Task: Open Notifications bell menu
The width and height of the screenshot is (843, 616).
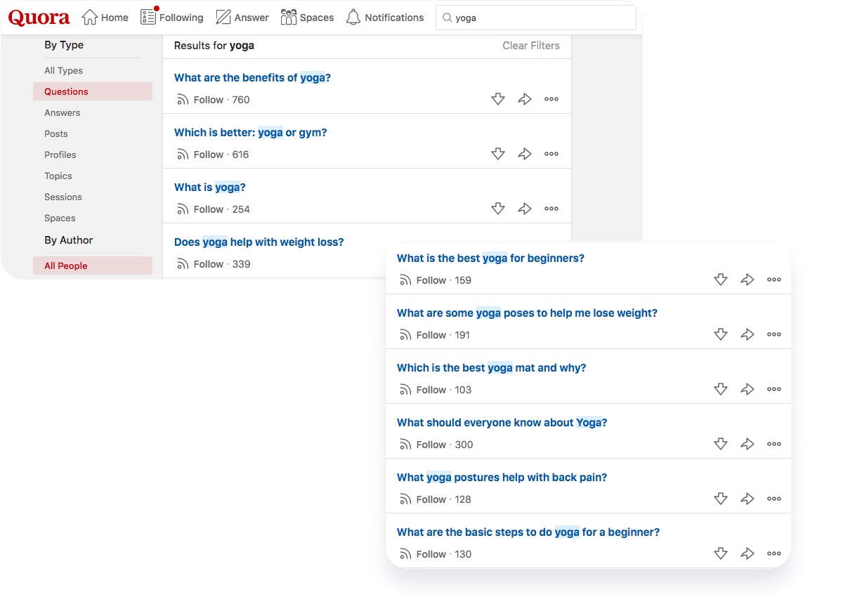Action: [x=385, y=18]
